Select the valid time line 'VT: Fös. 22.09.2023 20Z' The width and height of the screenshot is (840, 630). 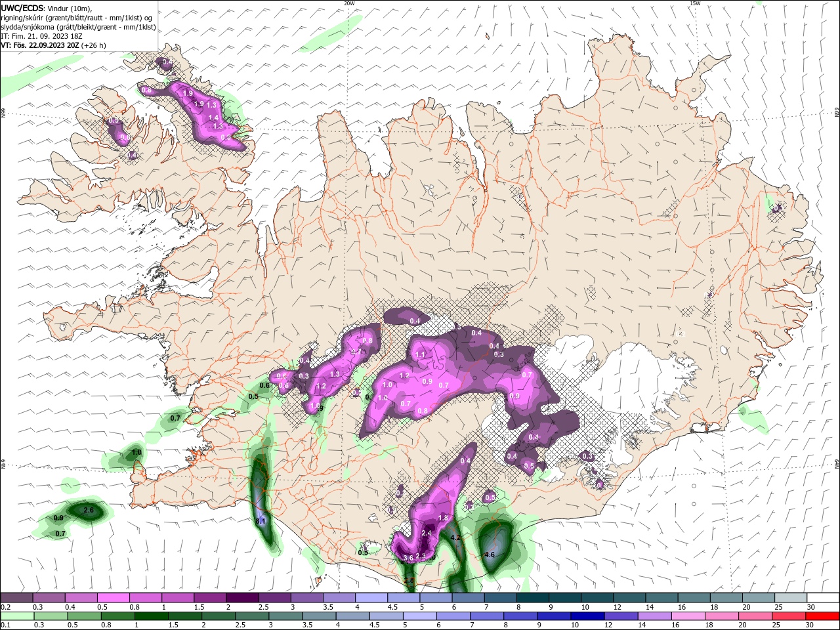(41, 45)
